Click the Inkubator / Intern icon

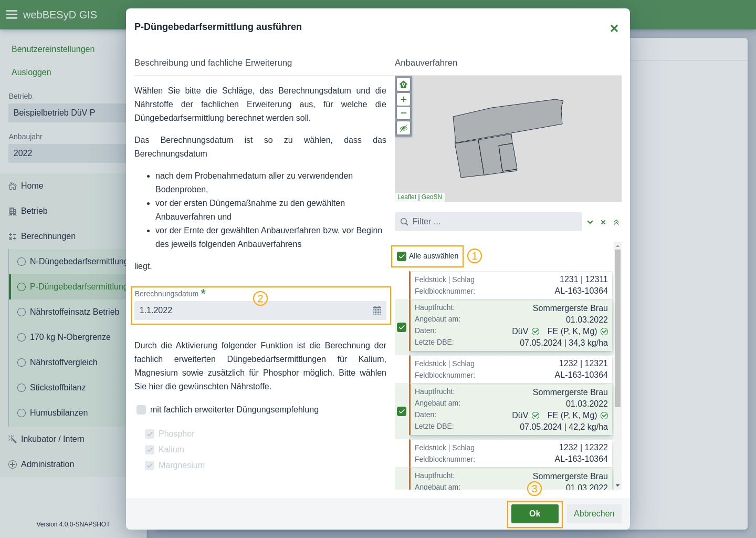[13, 439]
